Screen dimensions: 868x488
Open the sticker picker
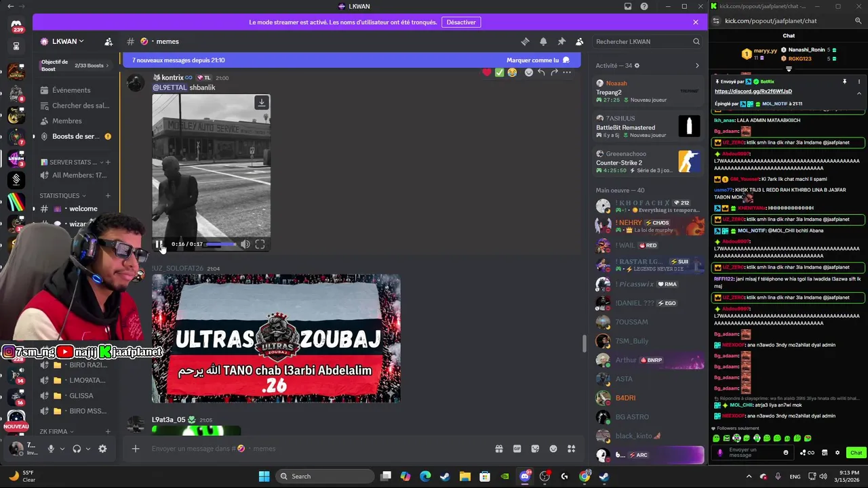click(535, 449)
